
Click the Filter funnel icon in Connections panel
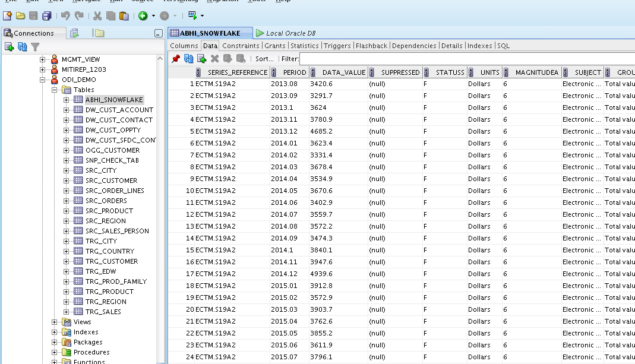36,46
